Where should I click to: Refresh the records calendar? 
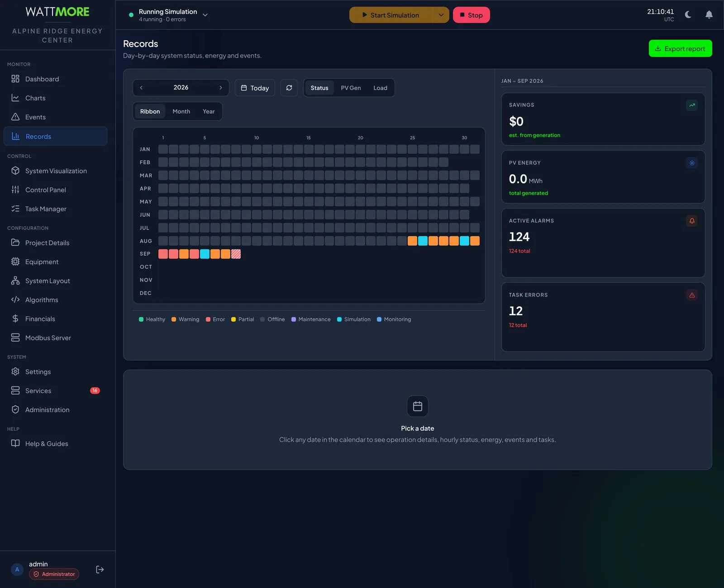[289, 88]
